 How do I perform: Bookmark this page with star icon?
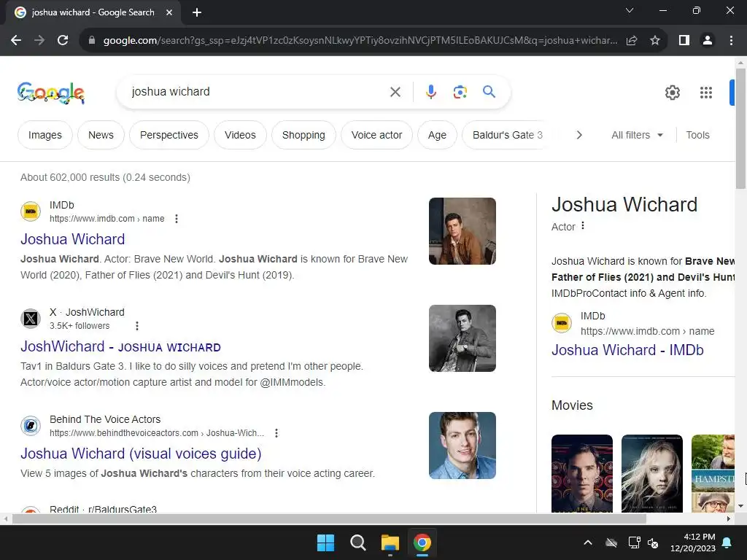(655, 41)
